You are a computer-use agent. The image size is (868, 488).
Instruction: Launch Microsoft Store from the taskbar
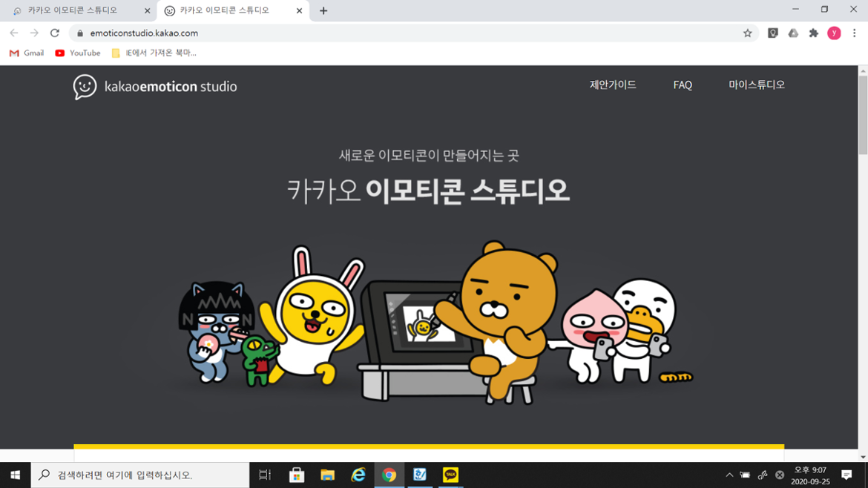pos(297,475)
